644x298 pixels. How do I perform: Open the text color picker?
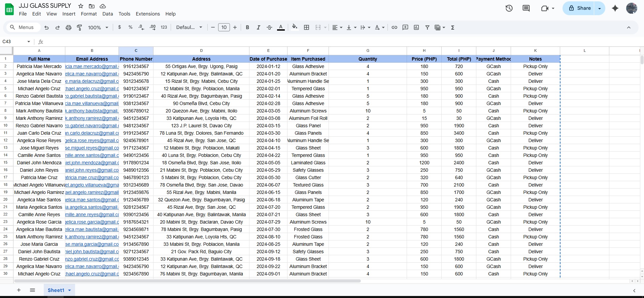pos(281,28)
